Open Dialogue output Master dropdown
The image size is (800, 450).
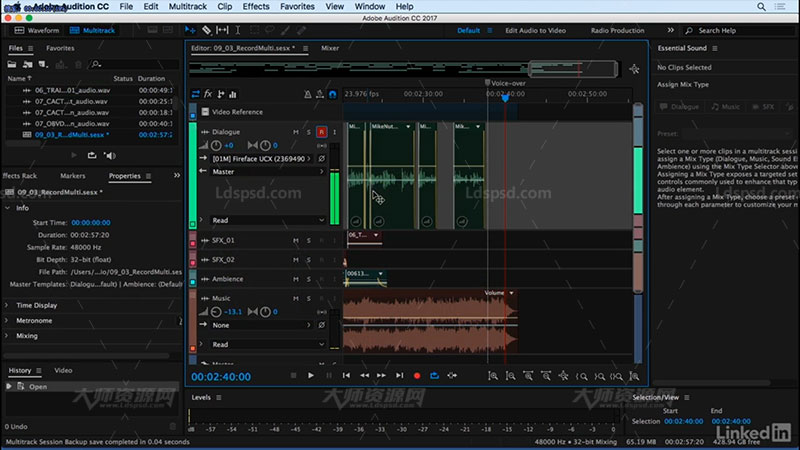[x=268, y=172]
